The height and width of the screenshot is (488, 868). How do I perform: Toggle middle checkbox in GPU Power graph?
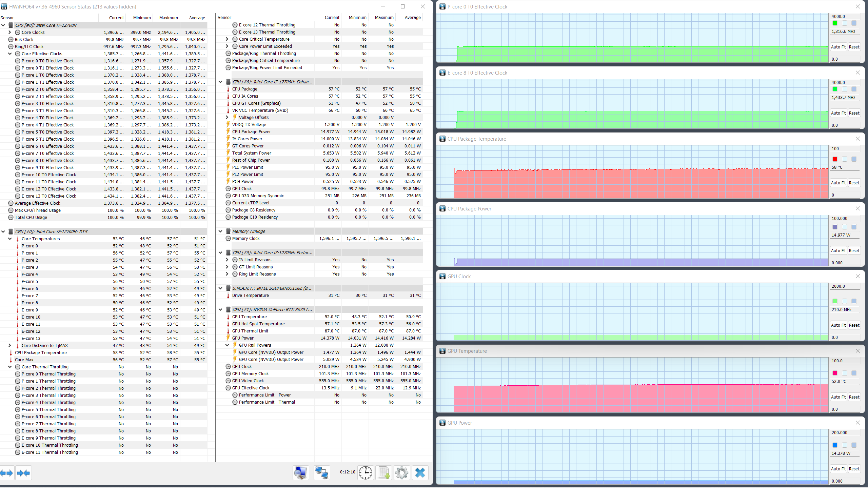pyautogui.click(x=845, y=445)
